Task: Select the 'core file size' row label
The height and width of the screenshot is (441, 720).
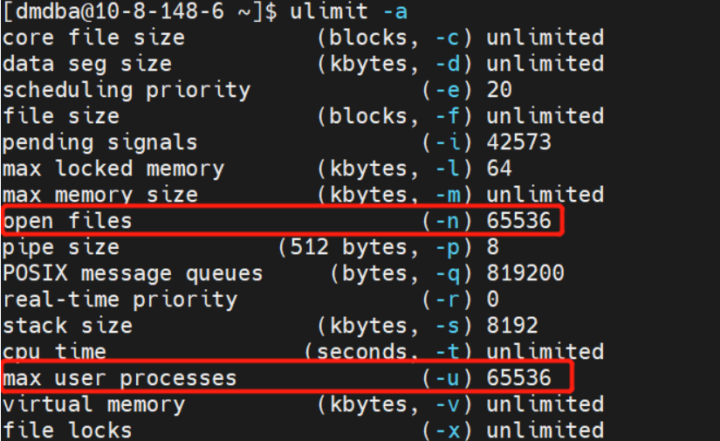Action: pos(94,37)
